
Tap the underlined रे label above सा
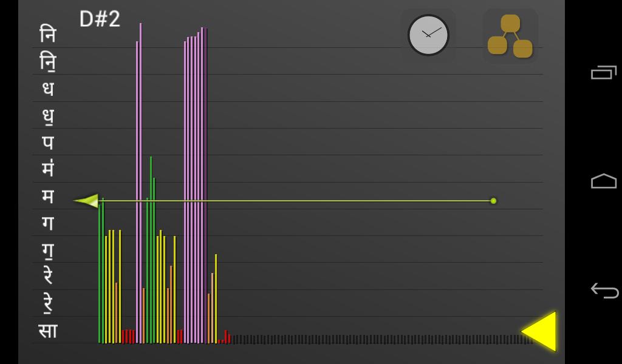[47, 303]
